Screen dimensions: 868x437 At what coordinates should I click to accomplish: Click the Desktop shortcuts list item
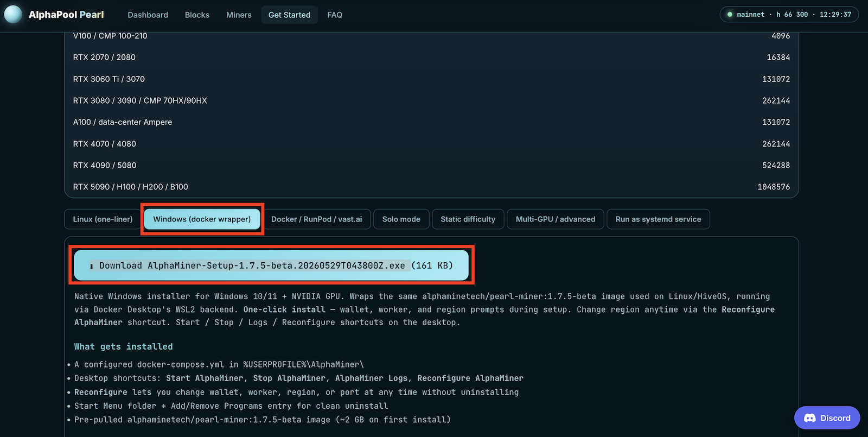tap(299, 378)
